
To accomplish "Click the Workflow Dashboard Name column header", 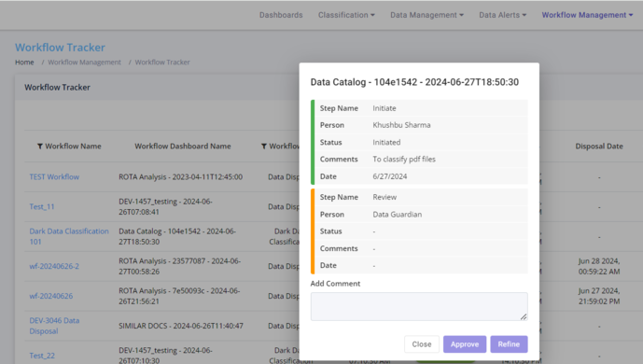I will (x=183, y=147).
